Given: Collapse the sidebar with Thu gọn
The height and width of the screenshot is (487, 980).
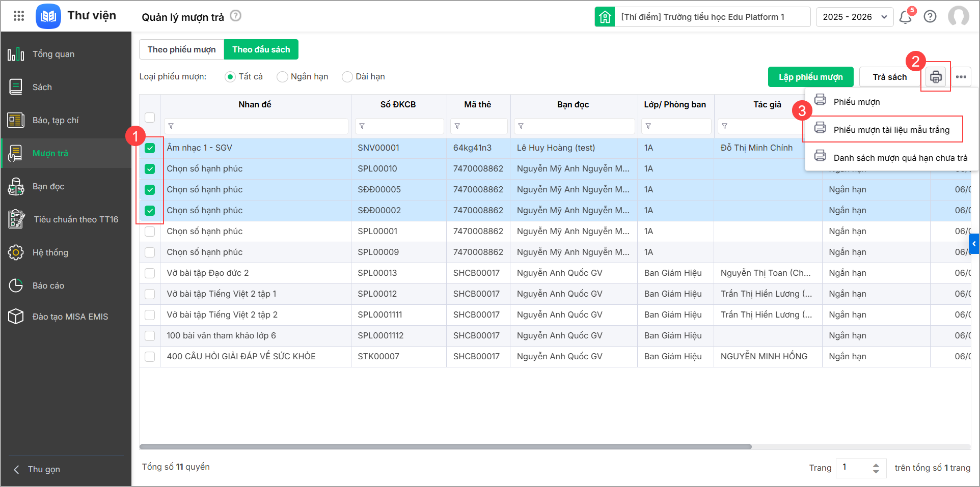Looking at the screenshot, I should click(44, 469).
